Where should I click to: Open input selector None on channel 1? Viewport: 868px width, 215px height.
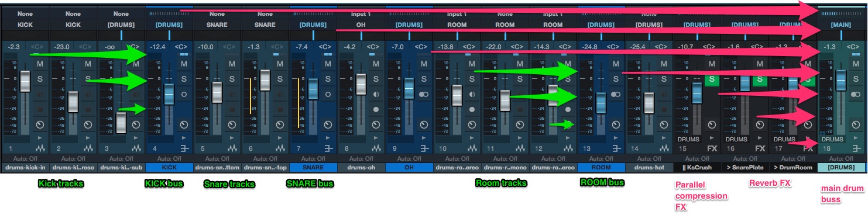click(x=25, y=13)
